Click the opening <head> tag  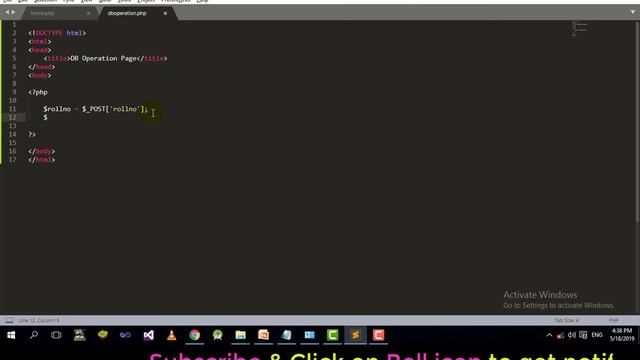(x=40, y=50)
